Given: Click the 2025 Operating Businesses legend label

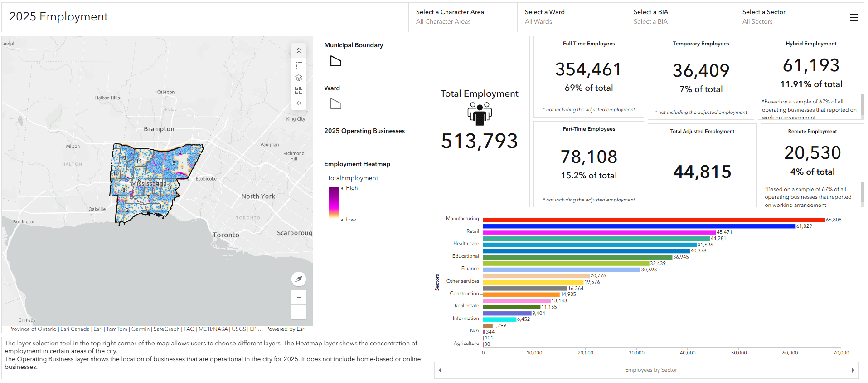Looking at the screenshot, I should tap(364, 131).
